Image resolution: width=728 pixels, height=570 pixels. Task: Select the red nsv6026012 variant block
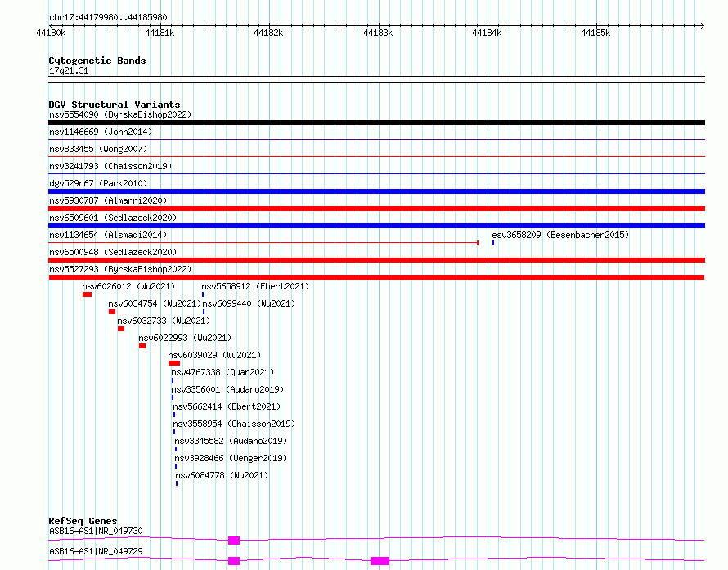87,294
